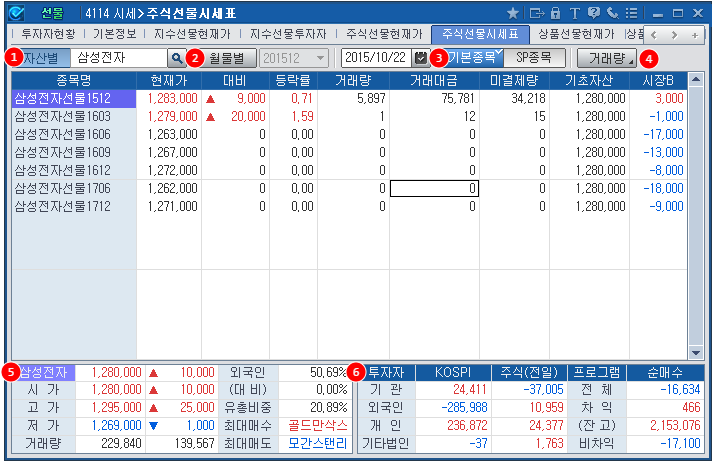713x462 pixels.
Task: Click the KOSPI column header
Action: point(453,372)
